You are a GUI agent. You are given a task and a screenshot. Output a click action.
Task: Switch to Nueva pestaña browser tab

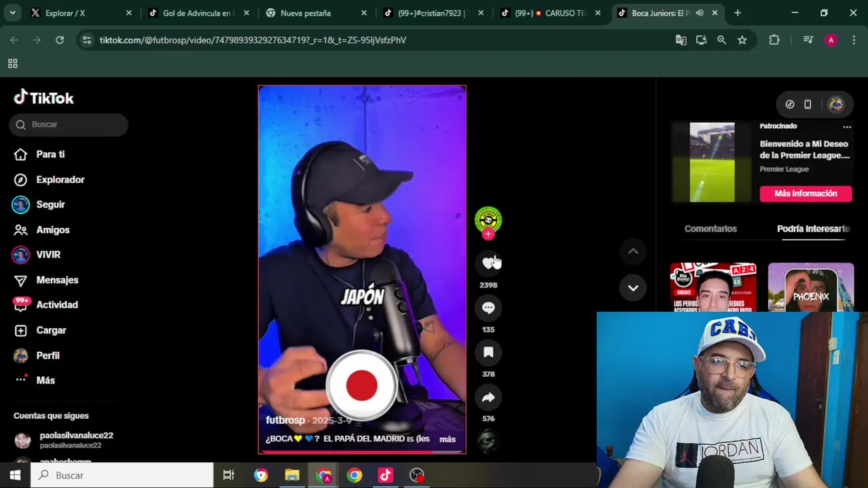[x=315, y=13]
